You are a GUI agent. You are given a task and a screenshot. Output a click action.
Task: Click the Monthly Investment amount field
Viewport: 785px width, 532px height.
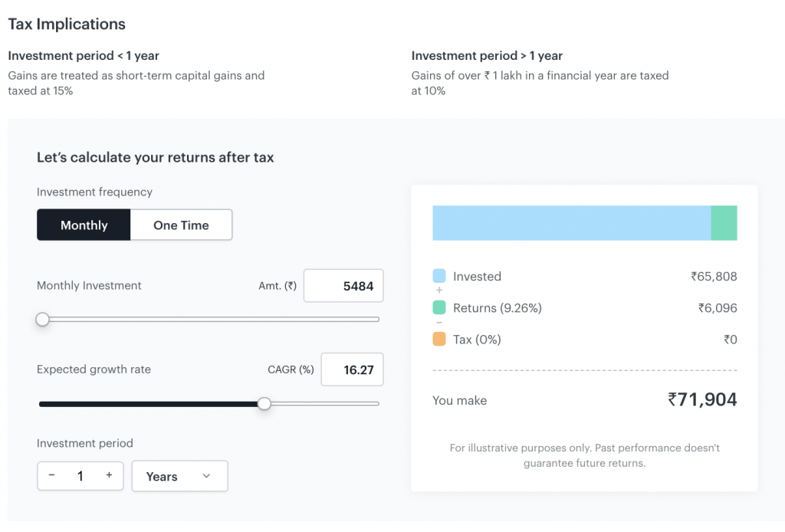point(343,286)
